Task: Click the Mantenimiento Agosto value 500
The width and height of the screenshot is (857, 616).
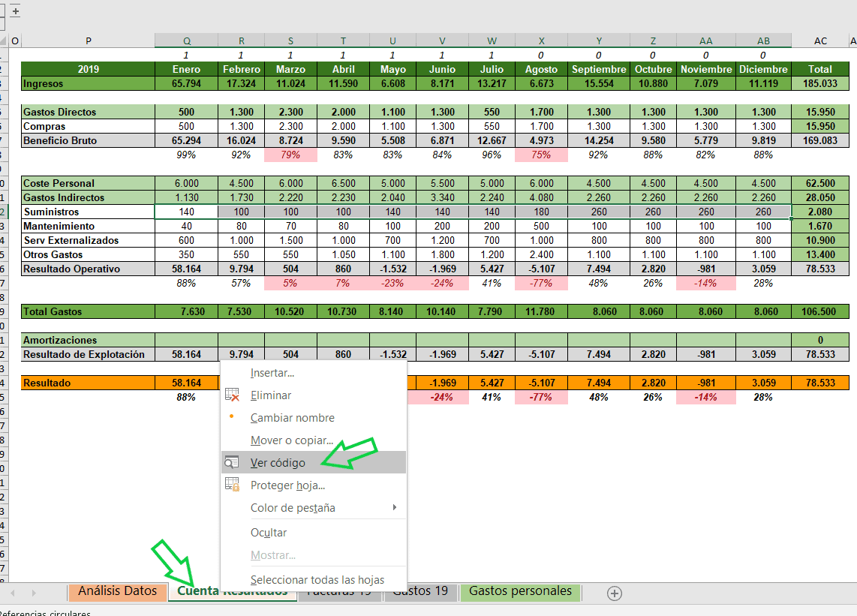Action: pyautogui.click(x=541, y=227)
